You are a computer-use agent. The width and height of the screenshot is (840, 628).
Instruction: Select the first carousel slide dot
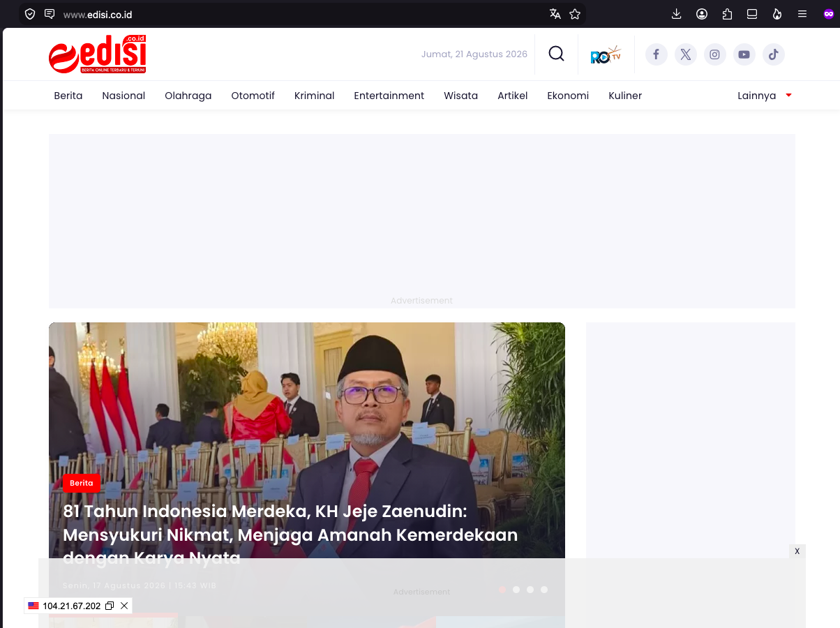[x=502, y=590]
